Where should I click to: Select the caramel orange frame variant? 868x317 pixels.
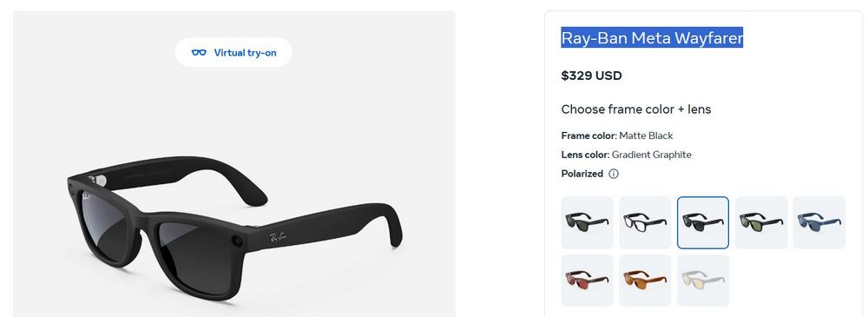click(645, 281)
